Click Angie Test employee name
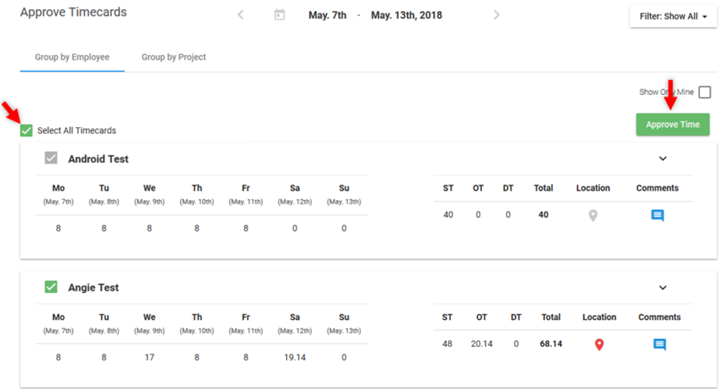Screen dimensions: 720x391 tap(93, 288)
